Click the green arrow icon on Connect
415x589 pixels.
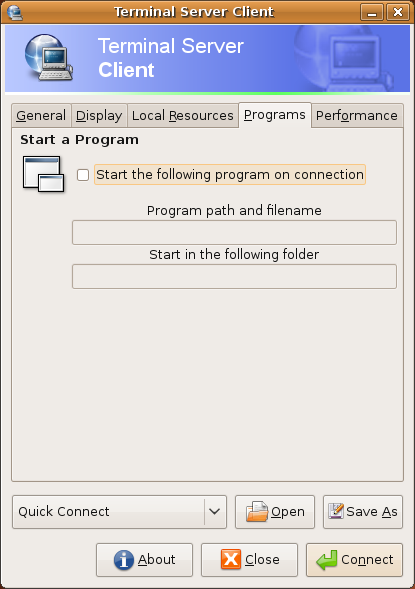tap(326, 560)
